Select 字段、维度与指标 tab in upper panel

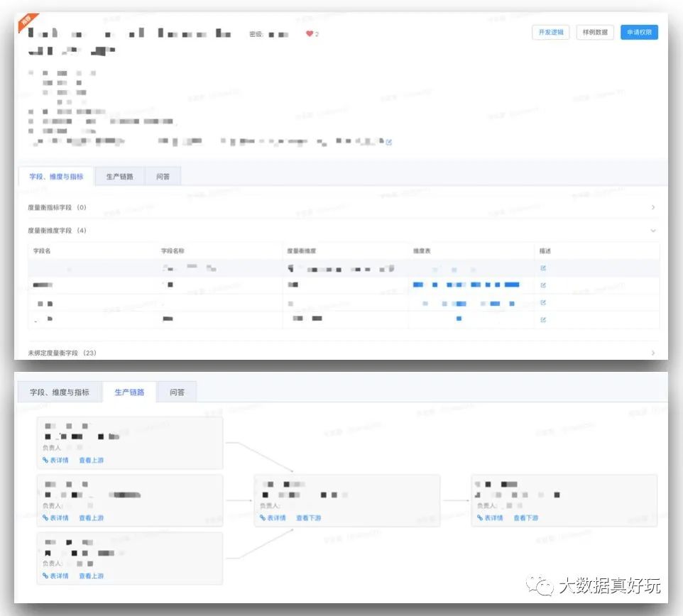56,176
